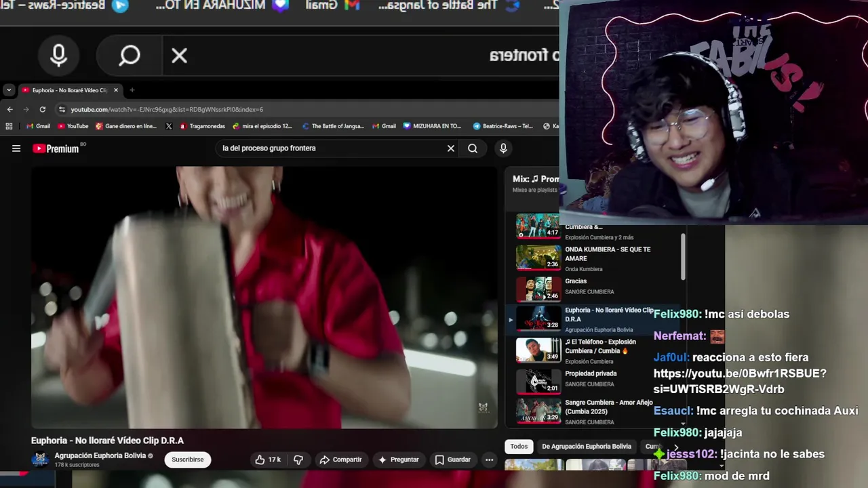Click the Agrupación Euphoria Bolivia channel avatar
Viewport: 868px width, 488px height.
[x=40, y=460]
